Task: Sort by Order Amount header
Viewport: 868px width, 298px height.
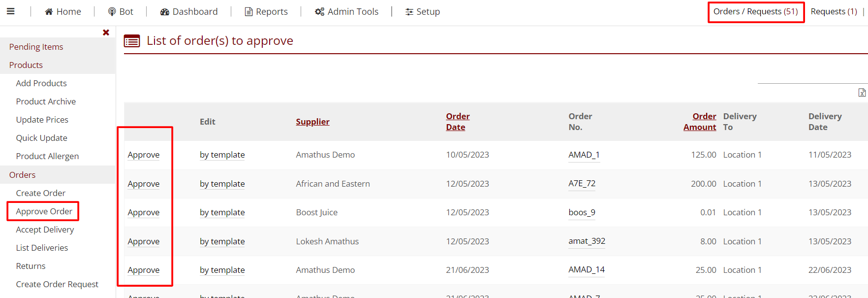Action: 700,122
